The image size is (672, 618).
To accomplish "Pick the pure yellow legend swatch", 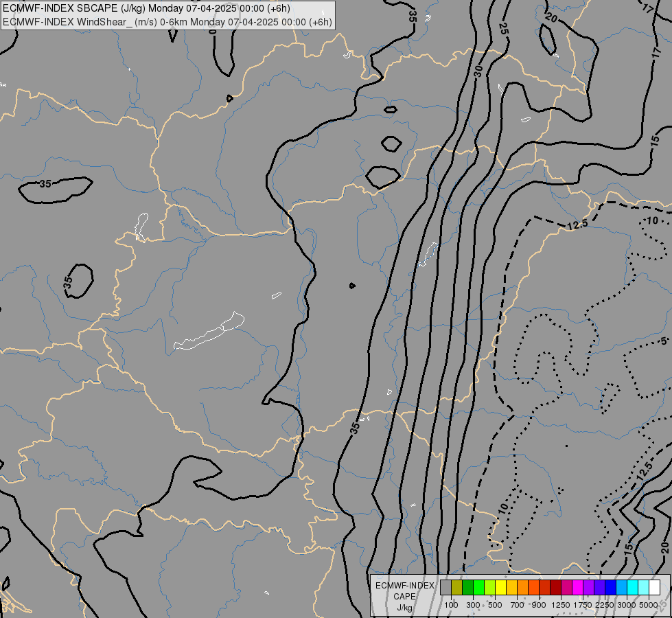I will point(501,588).
